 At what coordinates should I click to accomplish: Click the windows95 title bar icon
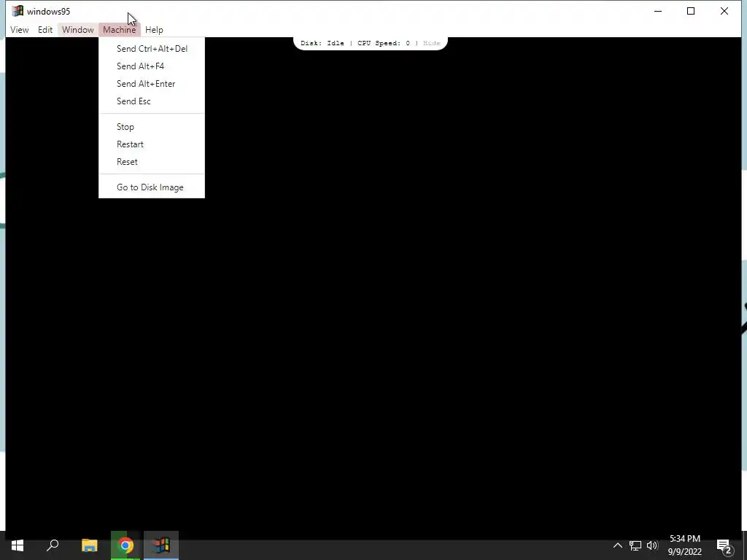pos(18,11)
